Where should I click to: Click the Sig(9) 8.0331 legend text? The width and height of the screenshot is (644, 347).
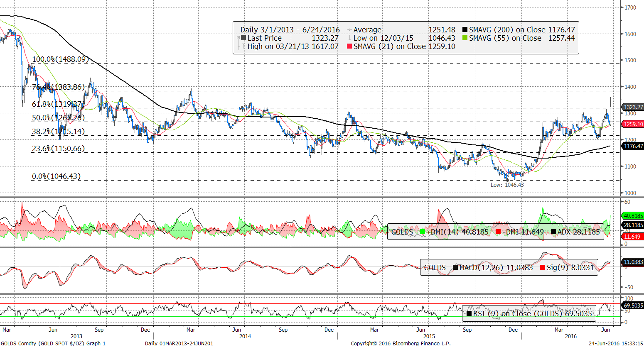[x=570, y=268]
